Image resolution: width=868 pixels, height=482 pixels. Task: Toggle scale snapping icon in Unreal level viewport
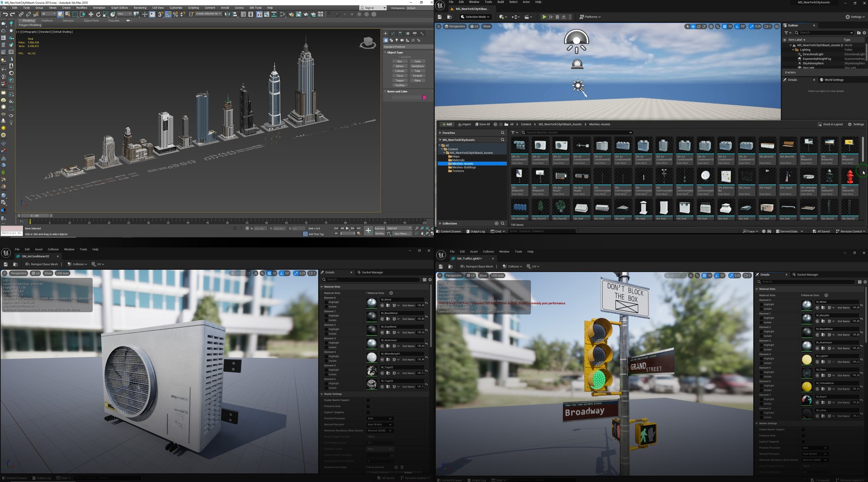752,27
